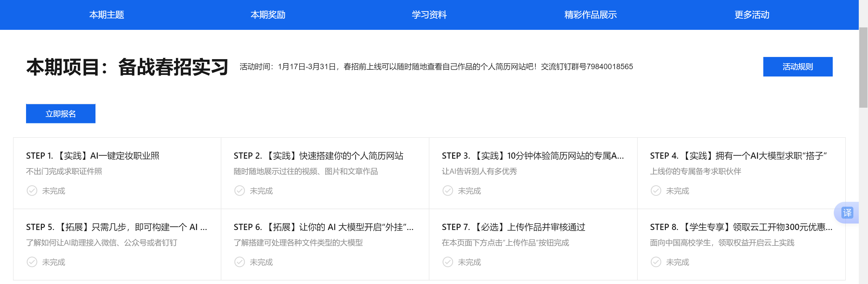Click the 未完成 status label in STEP 6

pos(261,263)
